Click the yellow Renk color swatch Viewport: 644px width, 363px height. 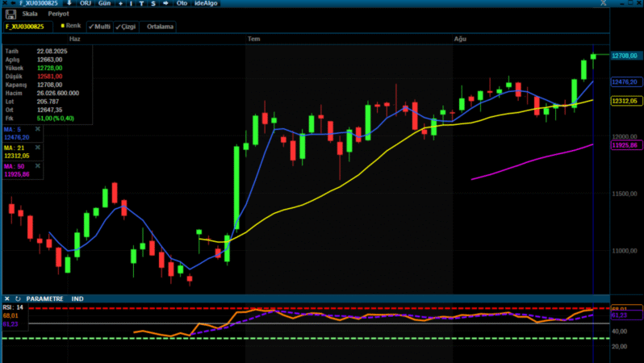[x=62, y=26]
